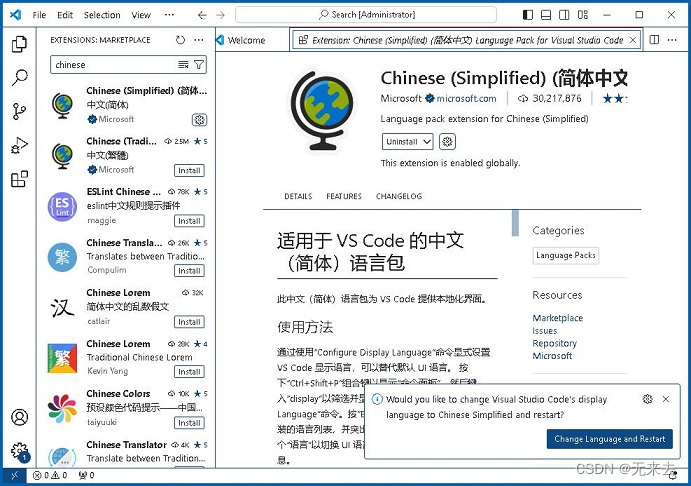Click the Microsoft publisher name

(x=401, y=99)
